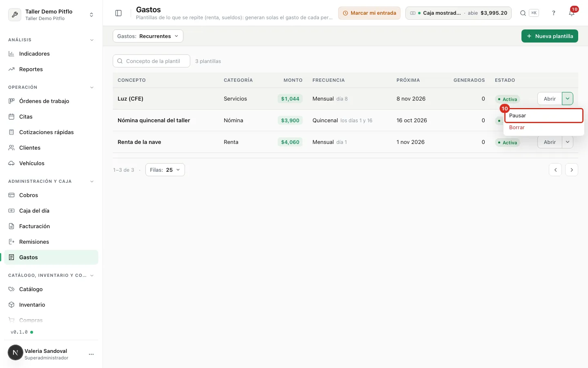Open the Gastos: Recurrentes filter dropdown
This screenshot has width=588, height=368.
(x=148, y=36)
